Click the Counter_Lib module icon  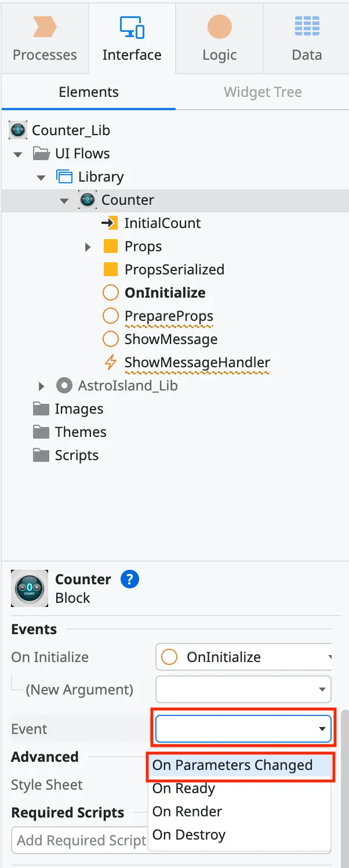coord(17,129)
